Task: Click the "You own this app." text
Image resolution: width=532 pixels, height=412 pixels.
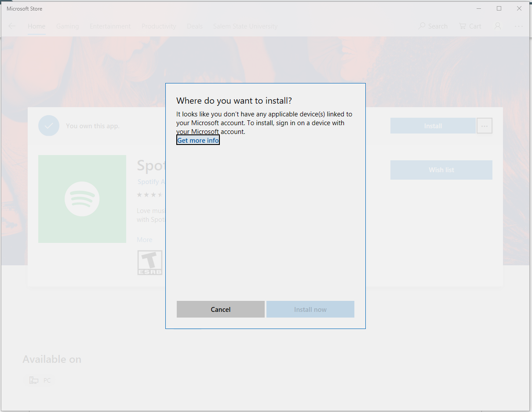Action: click(x=93, y=126)
